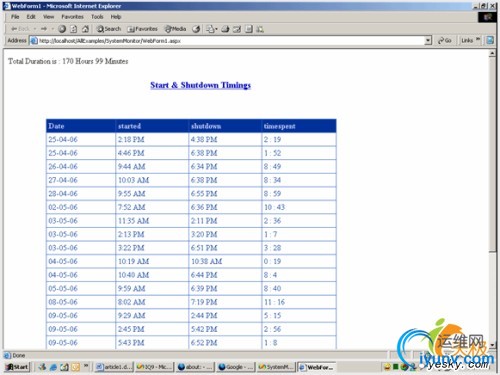The height and width of the screenshot is (375, 500).
Task: Open the History pane icon
Action: coord(196,29)
